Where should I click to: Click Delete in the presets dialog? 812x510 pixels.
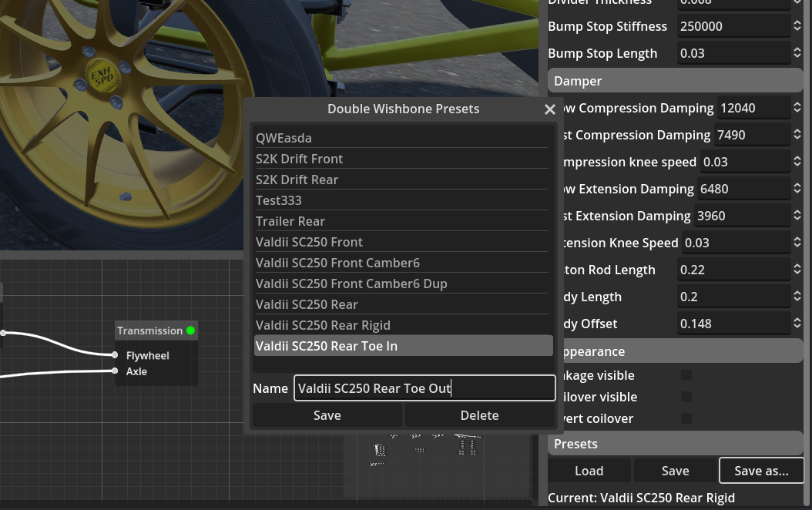point(479,415)
